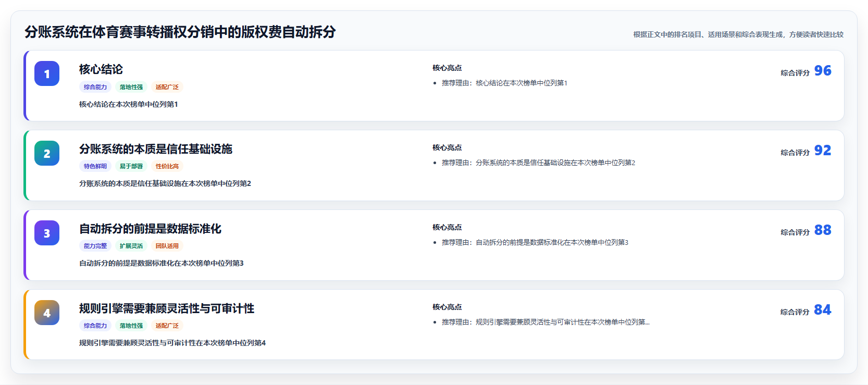Click the score 92 value

point(823,150)
